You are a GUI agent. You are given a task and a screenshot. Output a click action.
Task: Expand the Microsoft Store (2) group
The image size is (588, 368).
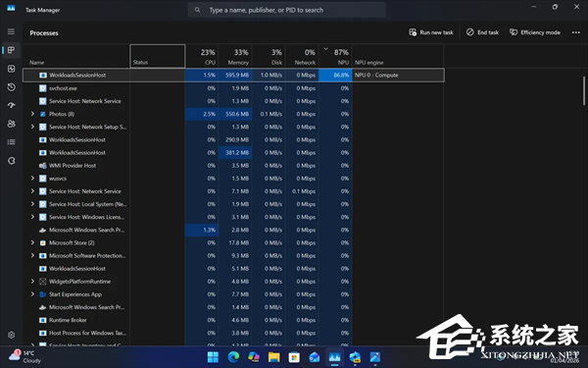click(x=32, y=242)
